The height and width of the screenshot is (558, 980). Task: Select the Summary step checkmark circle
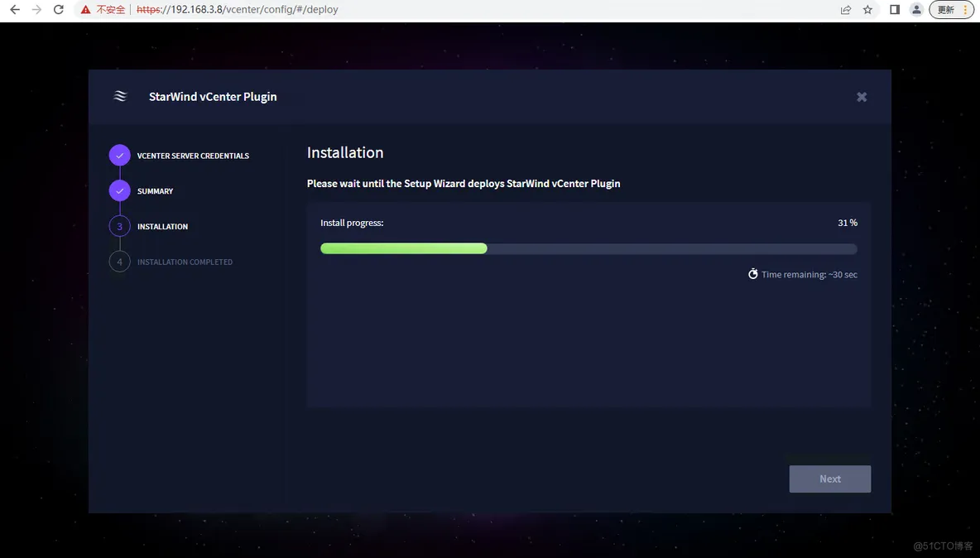[119, 190]
